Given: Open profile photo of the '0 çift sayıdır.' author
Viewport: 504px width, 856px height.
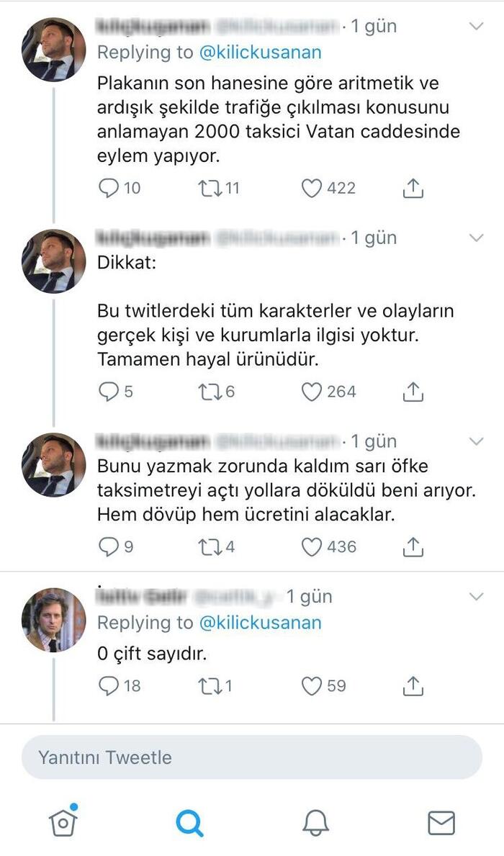Looking at the screenshot, I should (x=53, y=620).
